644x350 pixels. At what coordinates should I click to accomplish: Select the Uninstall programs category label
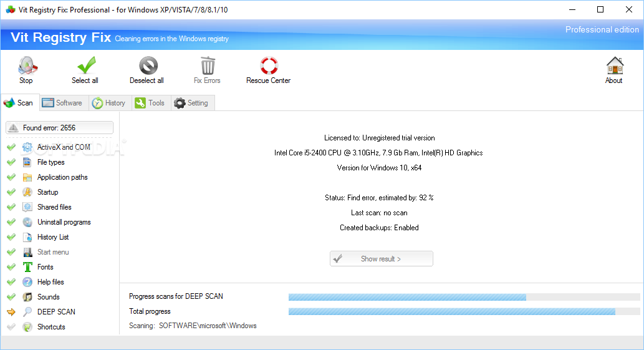coord(64,222)
